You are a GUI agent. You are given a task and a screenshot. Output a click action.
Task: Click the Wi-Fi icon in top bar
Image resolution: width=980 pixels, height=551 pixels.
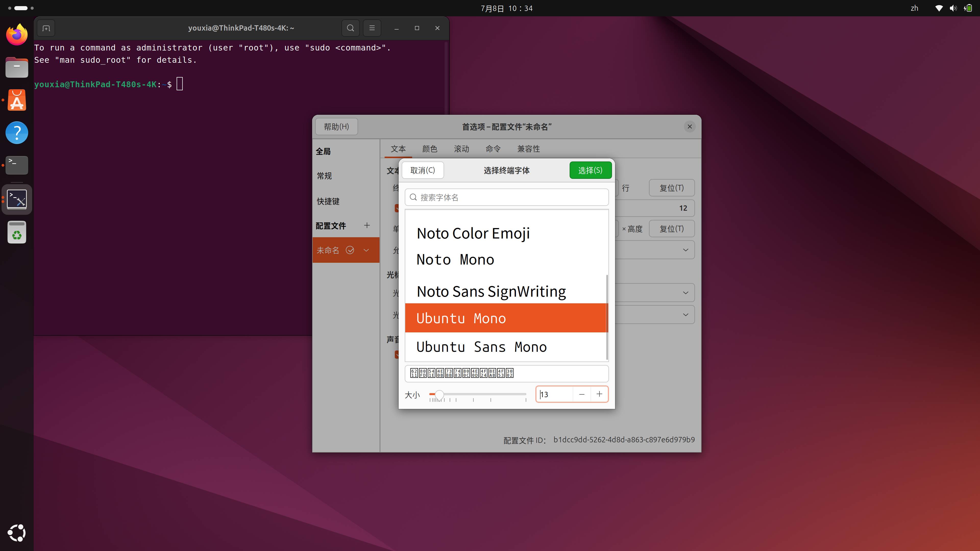pyautogui.click(x=939, y=8)
